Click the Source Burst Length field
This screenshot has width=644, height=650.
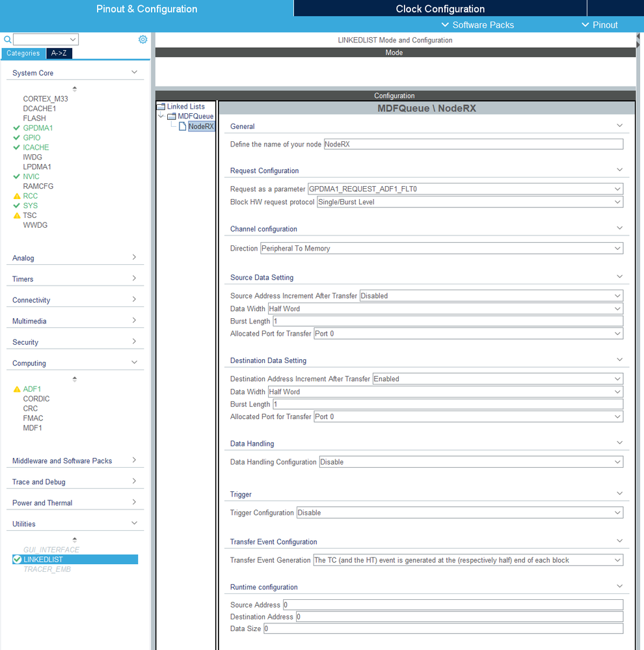click(448, 321)
